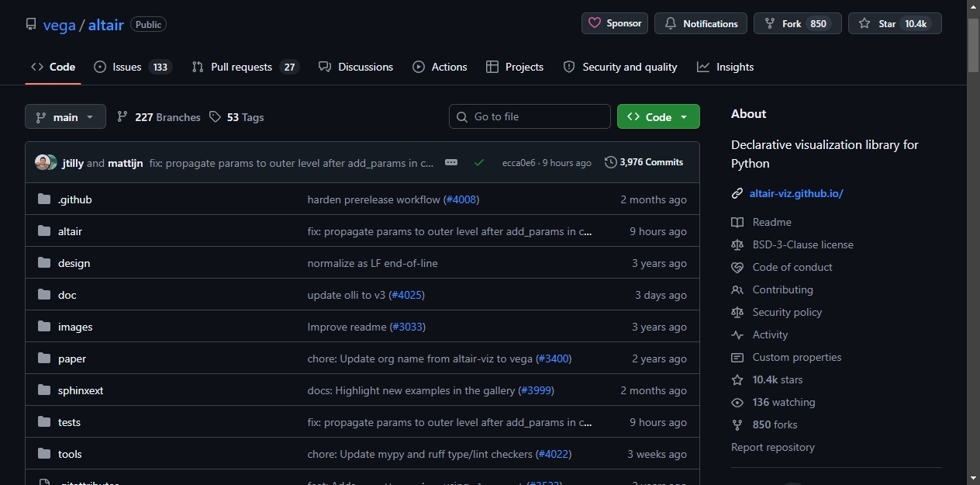Open pull request #4022 link
Viewport: 980px width, 485px height.
click(x=554, y=454)
